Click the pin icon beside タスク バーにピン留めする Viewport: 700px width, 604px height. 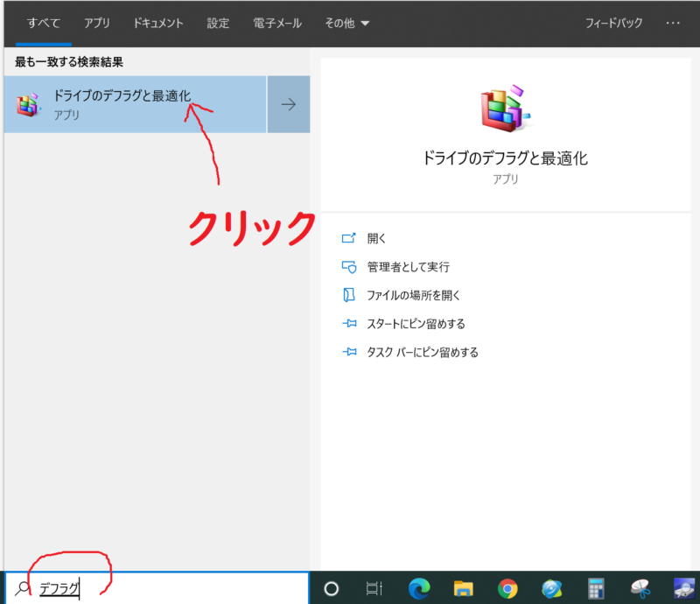click(349, 352)
